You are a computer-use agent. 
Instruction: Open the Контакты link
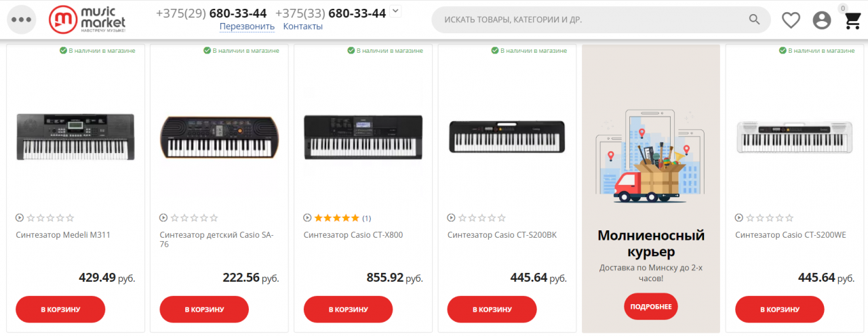point(302,26)
